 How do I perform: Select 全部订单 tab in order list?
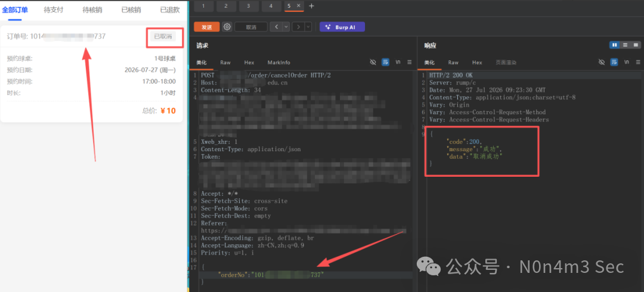15,10
